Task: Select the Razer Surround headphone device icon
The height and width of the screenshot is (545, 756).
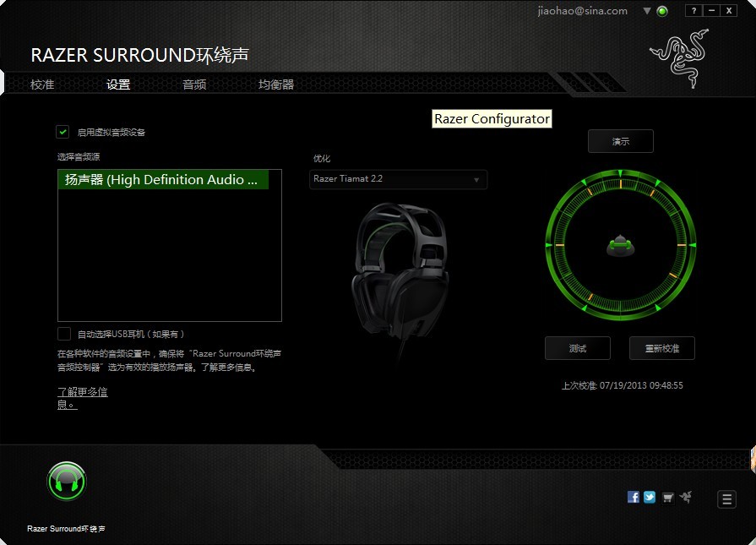Action: [67, 482]
